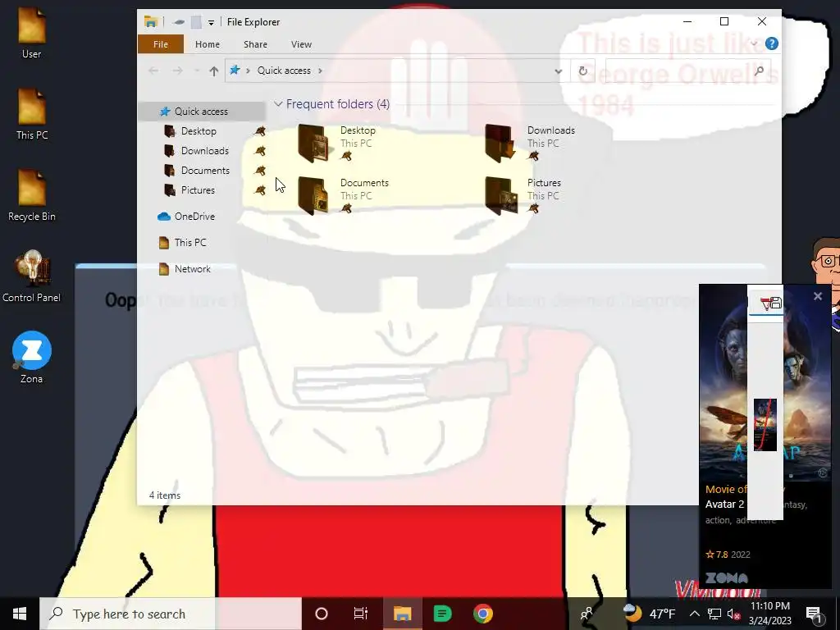840x630 pixels.
Task: Go up one level with Up arrow
Action: pyautogui.click(x=214, y=71)
